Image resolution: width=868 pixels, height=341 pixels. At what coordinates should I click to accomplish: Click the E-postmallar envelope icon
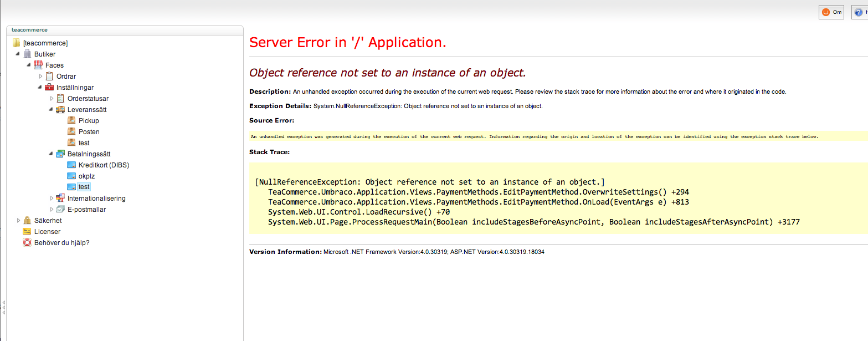60,209
